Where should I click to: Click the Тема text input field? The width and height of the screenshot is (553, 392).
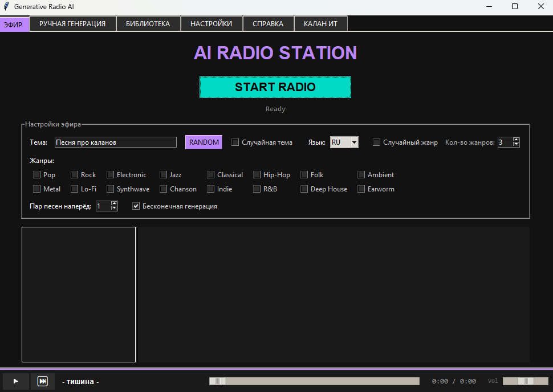[x=116, y=142]
